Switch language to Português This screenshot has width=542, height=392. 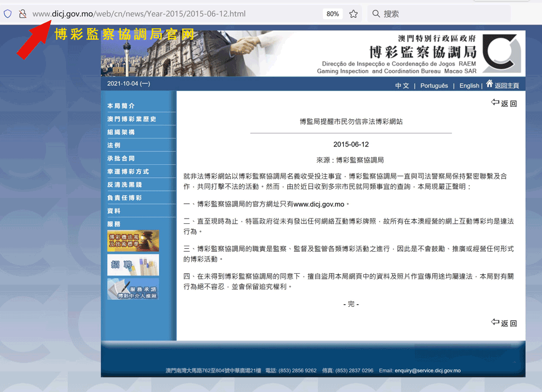tap(434, 86)
